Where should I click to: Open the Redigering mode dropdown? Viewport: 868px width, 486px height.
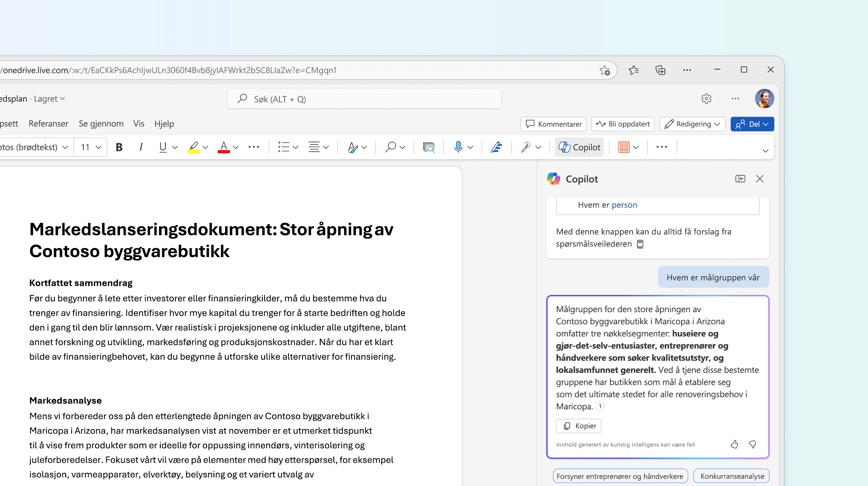point(693,124)
